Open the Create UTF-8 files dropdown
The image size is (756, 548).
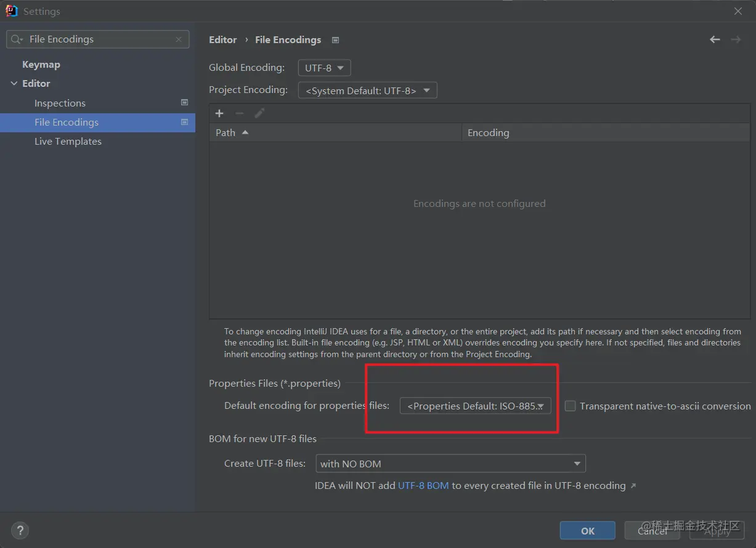(x=450, y=463)
